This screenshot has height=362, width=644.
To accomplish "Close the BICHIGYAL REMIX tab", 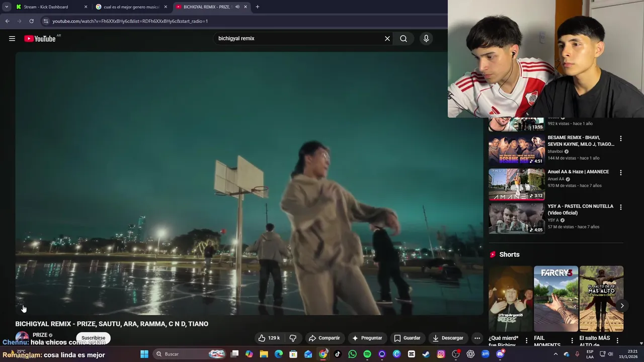I will coord(246,7).
